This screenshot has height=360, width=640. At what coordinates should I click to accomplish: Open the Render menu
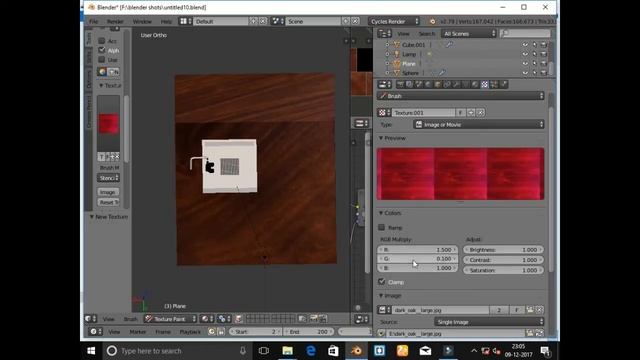[x=115, y=21]
